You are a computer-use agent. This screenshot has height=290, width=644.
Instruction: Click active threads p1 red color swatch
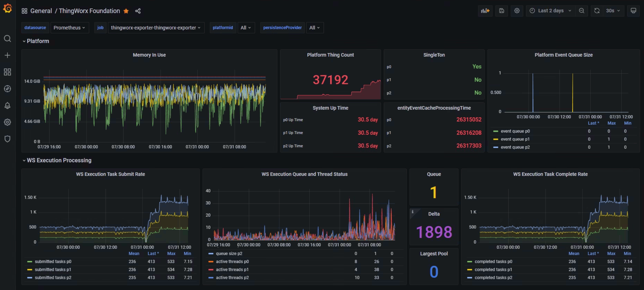(211, 270)
